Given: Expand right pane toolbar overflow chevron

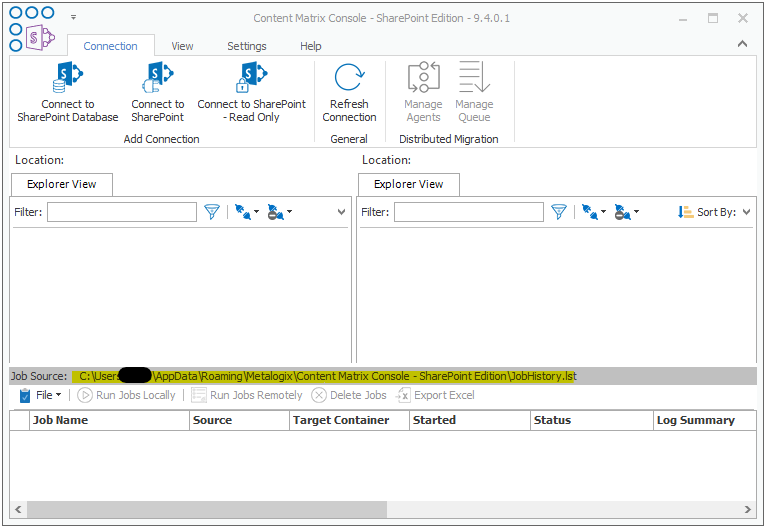Looking at the screenshot, I should pyautogui.click(x=746, y=212).
